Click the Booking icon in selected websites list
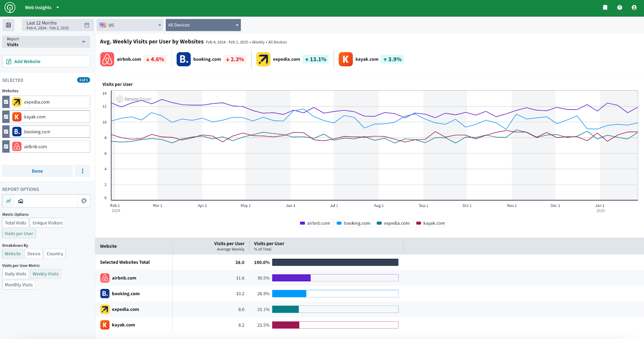Viewport: 644px width, 339px height. [17, 132]
